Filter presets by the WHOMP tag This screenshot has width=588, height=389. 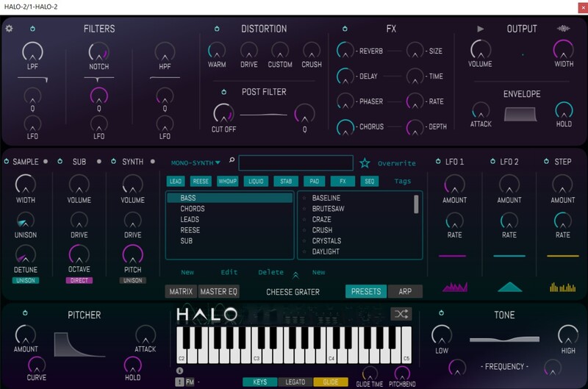[x=228, y=181]
